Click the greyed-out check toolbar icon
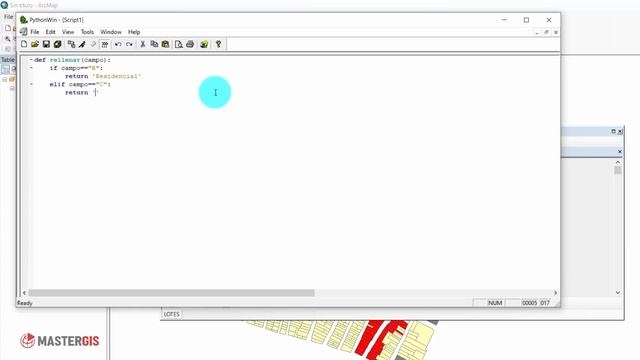The height and width of the screenshot is (360, 640). pos(93,44)
